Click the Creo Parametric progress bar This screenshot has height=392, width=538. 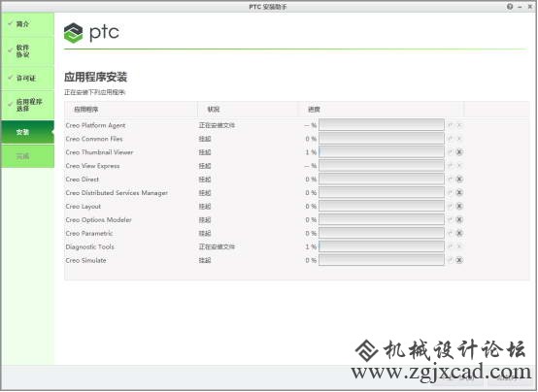tap(382, 233)
